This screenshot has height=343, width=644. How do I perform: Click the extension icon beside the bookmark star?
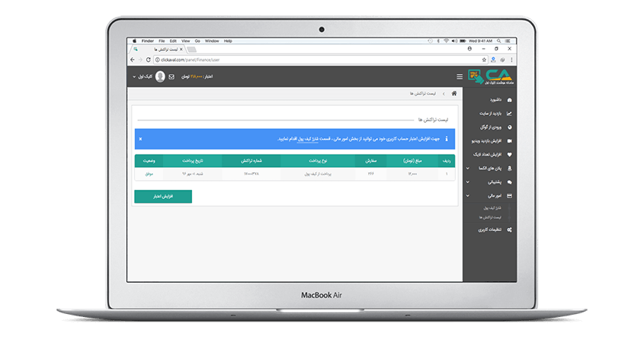493,60
